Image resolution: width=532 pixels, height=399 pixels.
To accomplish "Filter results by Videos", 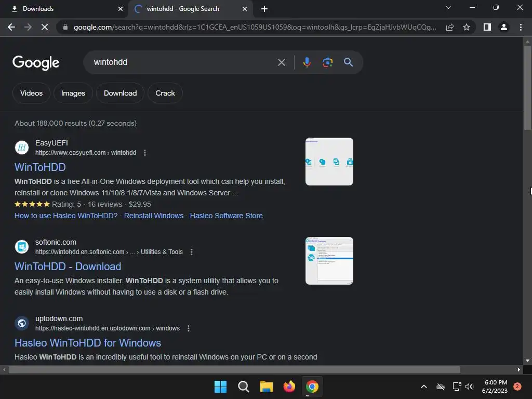I will pyautogui.click(x=31, y=93).
